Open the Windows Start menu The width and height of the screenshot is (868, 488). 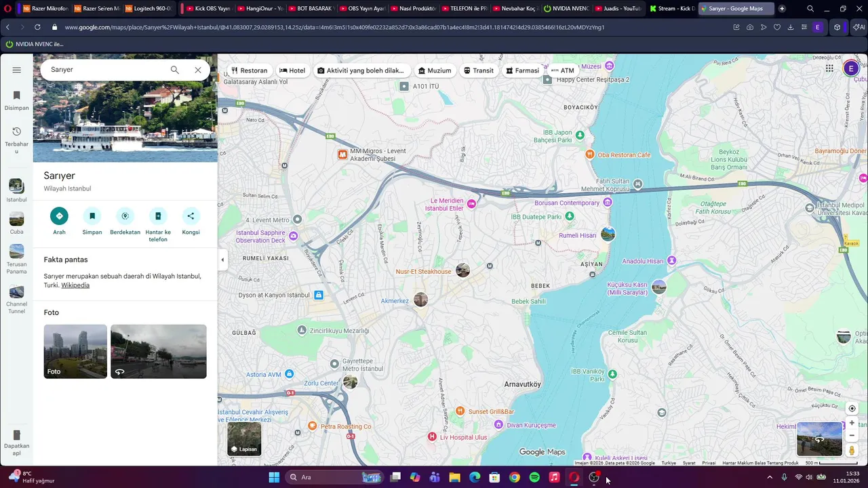274,477
